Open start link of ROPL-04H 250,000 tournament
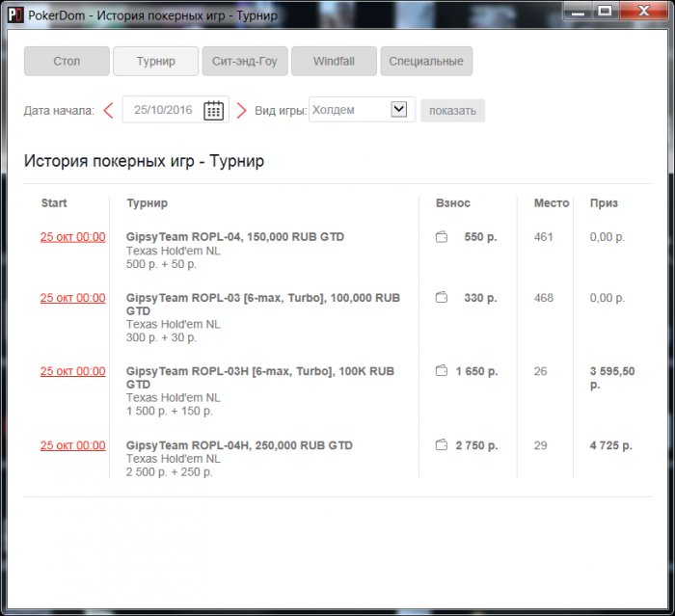 [x=72, y=445]
